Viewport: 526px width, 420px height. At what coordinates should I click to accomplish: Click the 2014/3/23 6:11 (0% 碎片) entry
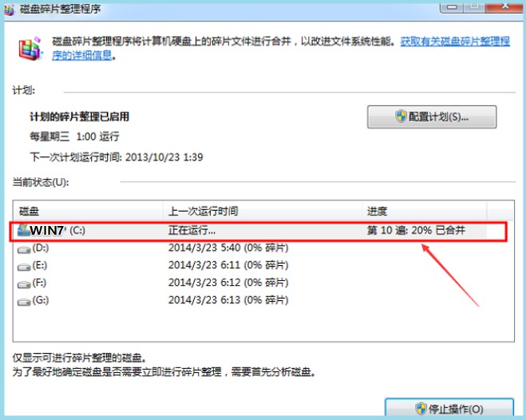tap(228, 265)
